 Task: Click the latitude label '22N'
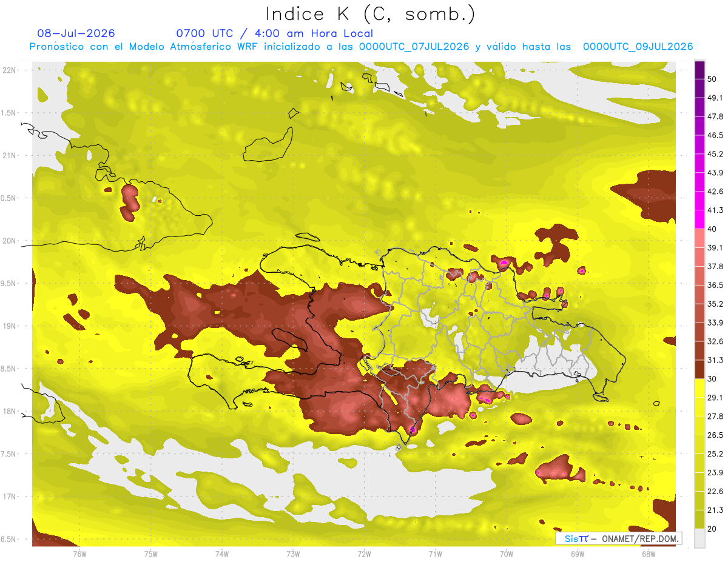[x=10, y=70]
